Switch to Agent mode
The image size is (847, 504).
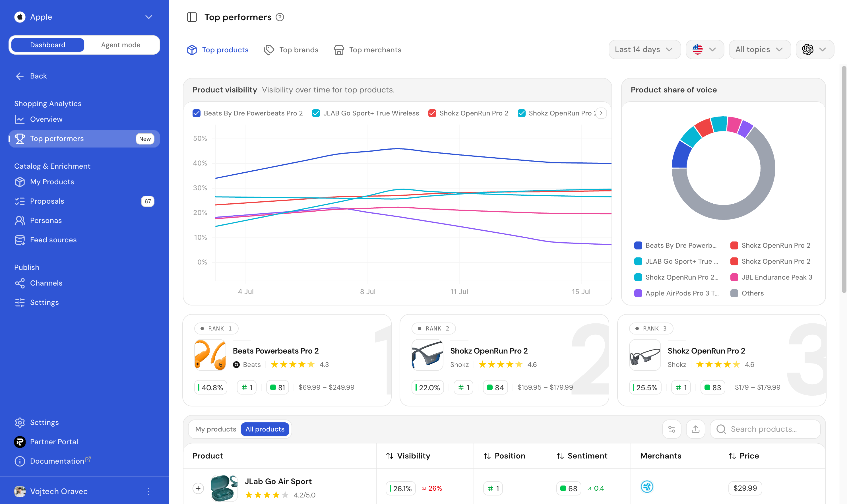pos(121,45)
